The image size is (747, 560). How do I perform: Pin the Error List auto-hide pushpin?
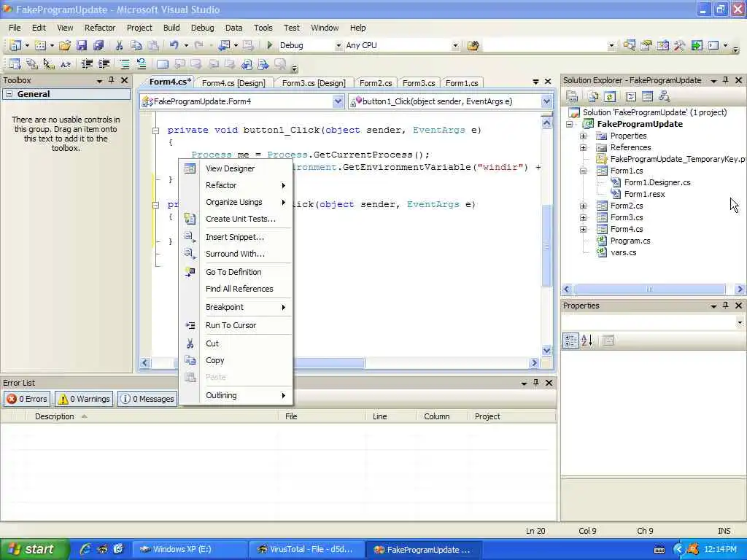[536, 383]
